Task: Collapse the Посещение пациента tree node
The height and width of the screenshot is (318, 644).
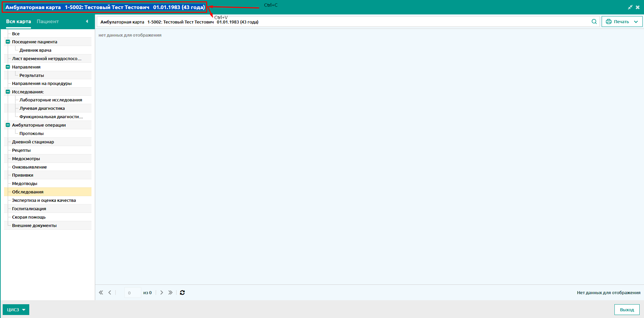Action: click(8, 42)
